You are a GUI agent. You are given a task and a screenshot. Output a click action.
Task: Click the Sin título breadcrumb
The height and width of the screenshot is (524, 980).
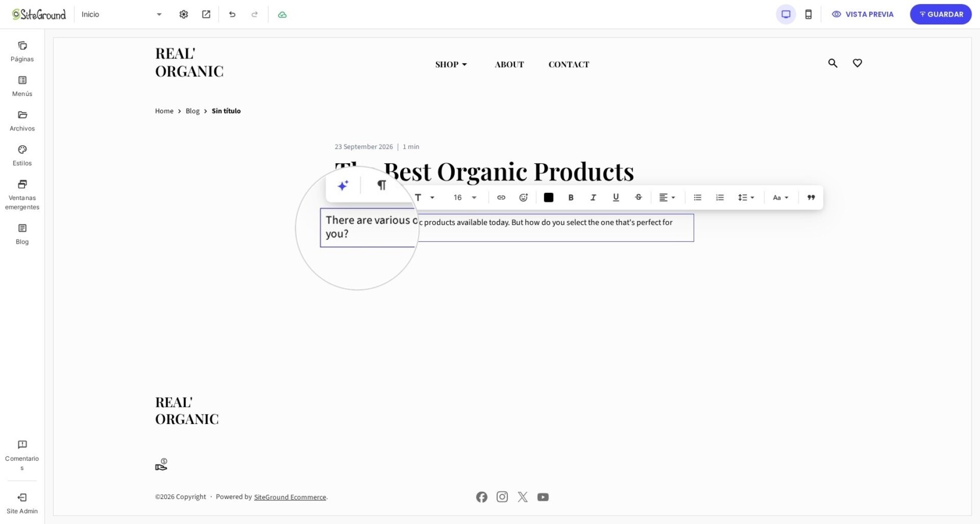(226, 111)
